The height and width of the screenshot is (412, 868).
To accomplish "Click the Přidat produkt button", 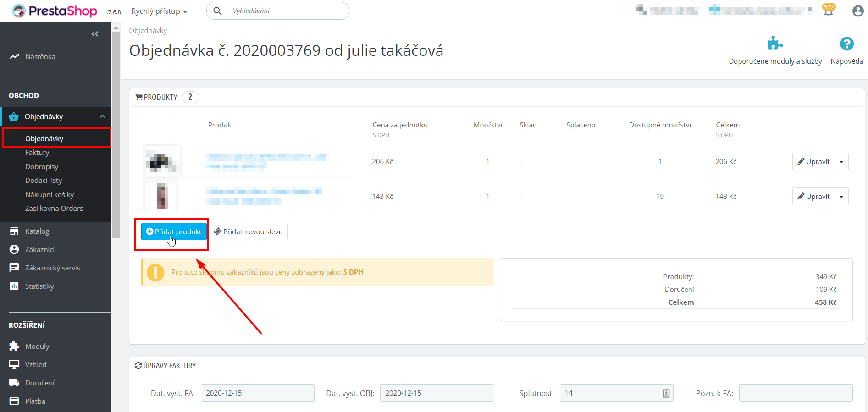I will pos(174,231).
